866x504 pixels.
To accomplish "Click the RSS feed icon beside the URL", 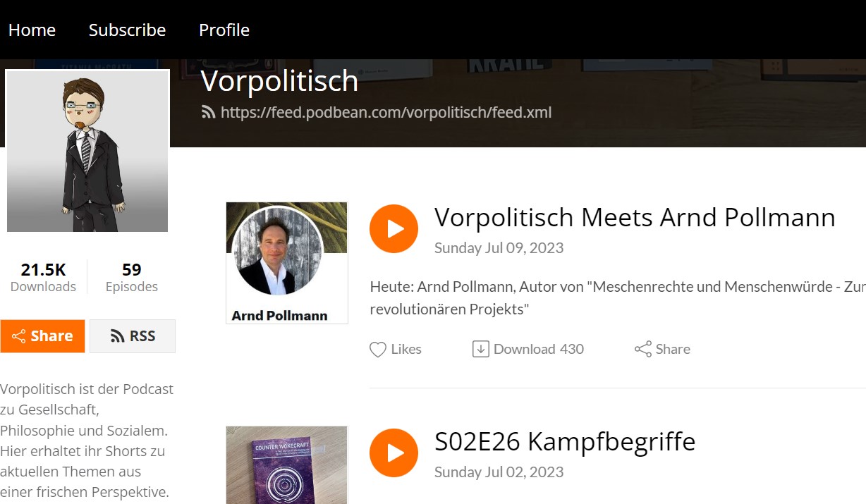I will [208, 112].
